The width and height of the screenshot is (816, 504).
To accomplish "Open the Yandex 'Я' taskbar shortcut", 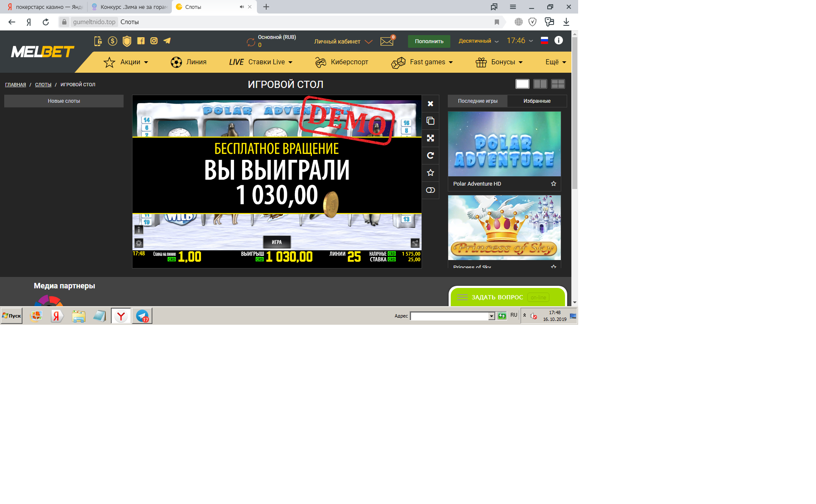I will click(57, 316).
